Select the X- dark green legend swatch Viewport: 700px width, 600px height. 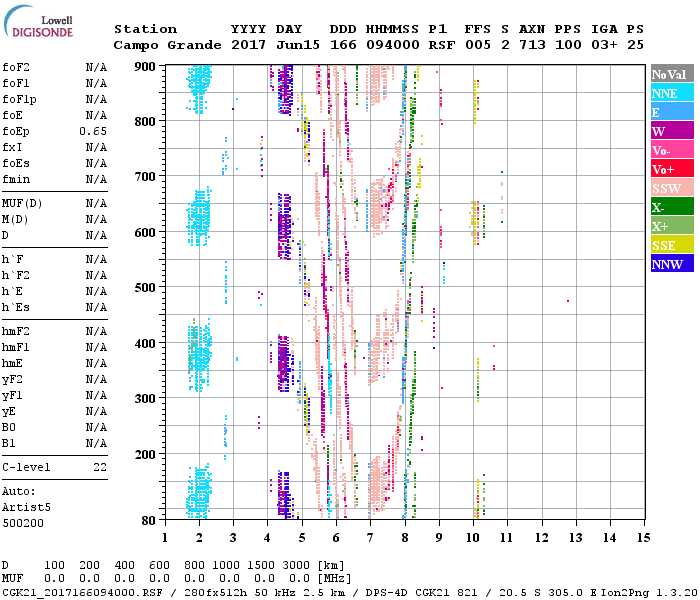coord(671,208)
